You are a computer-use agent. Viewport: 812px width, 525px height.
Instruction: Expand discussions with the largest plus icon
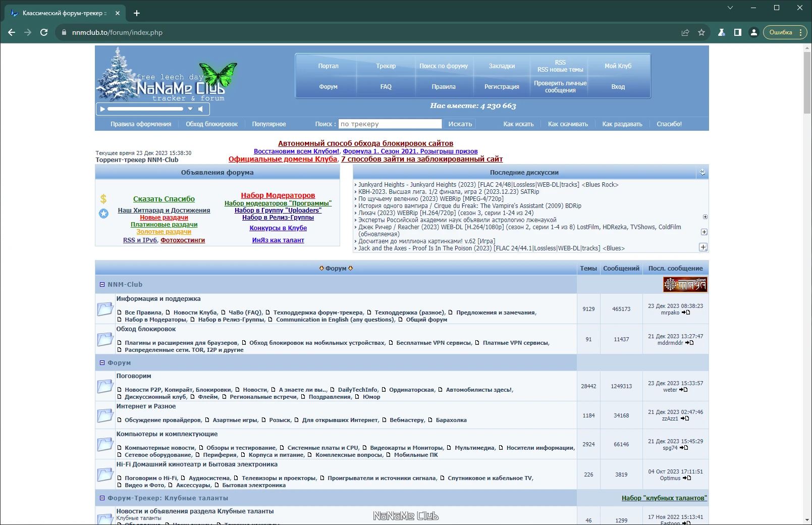click(703, 247)
